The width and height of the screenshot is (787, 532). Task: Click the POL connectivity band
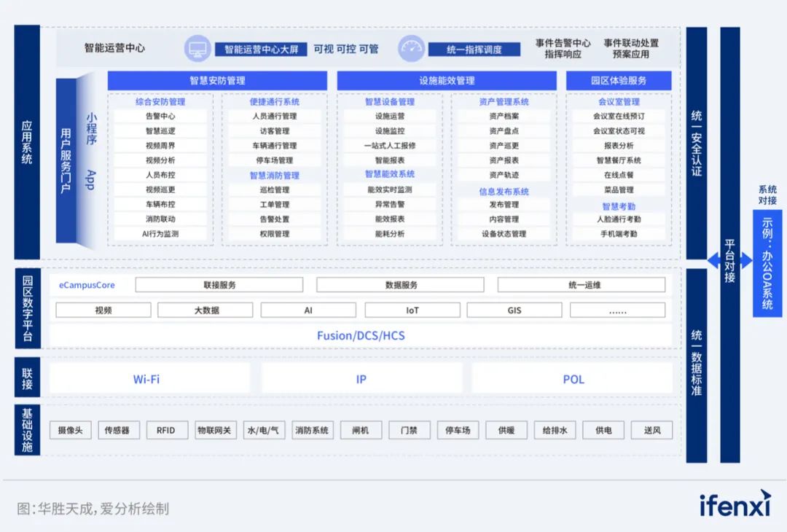click(x=573, y=379)
